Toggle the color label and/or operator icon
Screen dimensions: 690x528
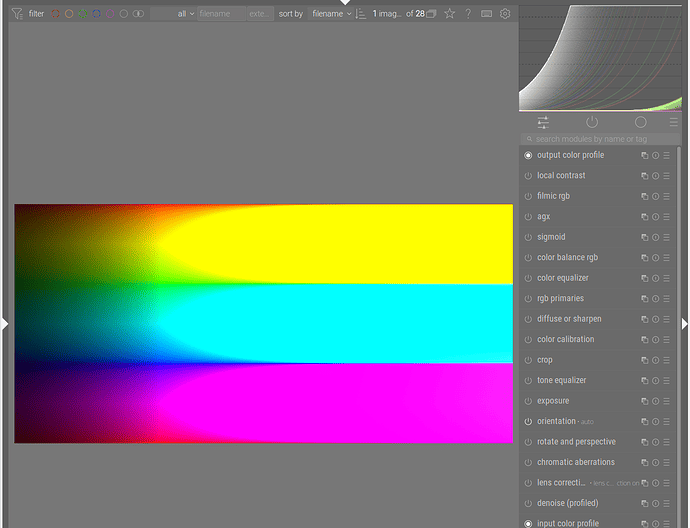click(x=138, y=14)
